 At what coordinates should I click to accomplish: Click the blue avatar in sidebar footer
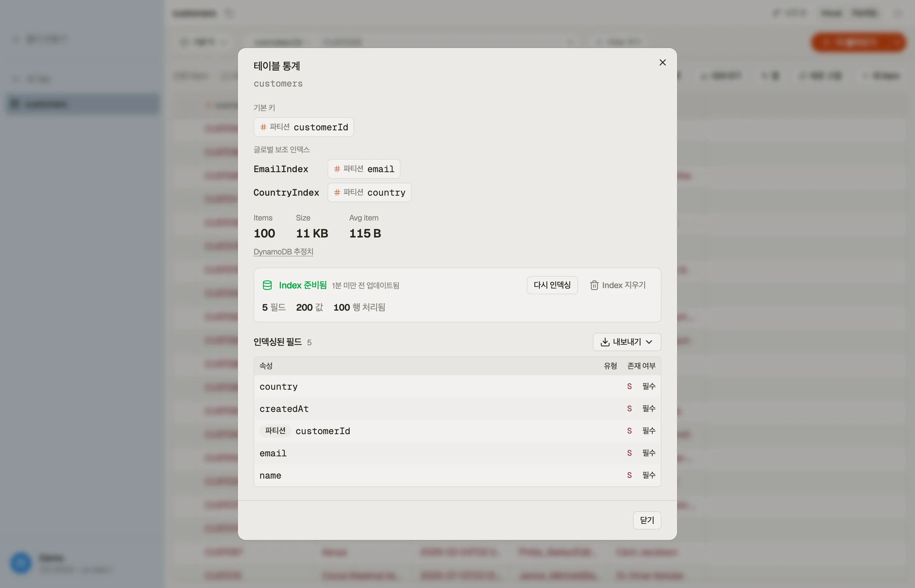point(21,563)
